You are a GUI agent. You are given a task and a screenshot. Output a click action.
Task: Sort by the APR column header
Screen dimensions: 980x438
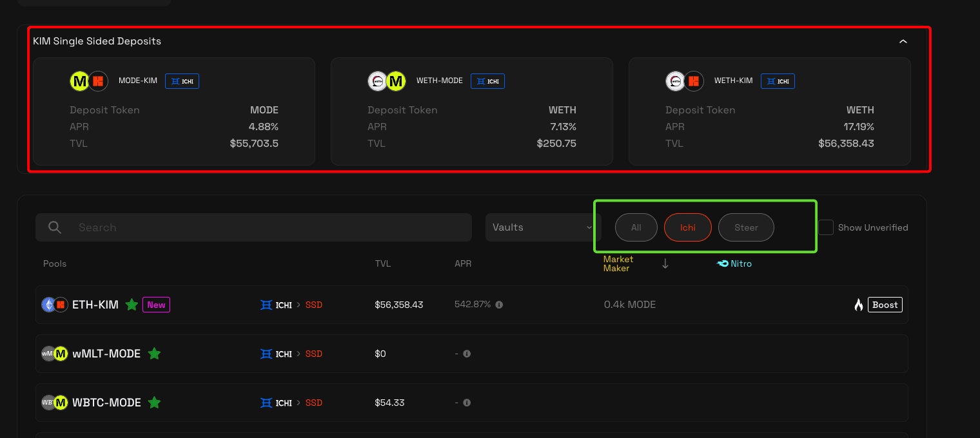coord(463,263)
